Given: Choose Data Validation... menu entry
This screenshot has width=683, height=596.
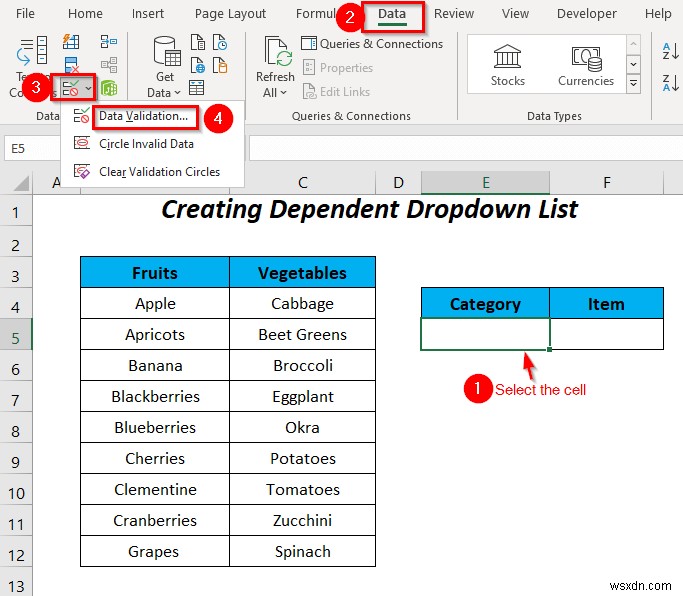Looking at the screenshot, I should [152, 115].
